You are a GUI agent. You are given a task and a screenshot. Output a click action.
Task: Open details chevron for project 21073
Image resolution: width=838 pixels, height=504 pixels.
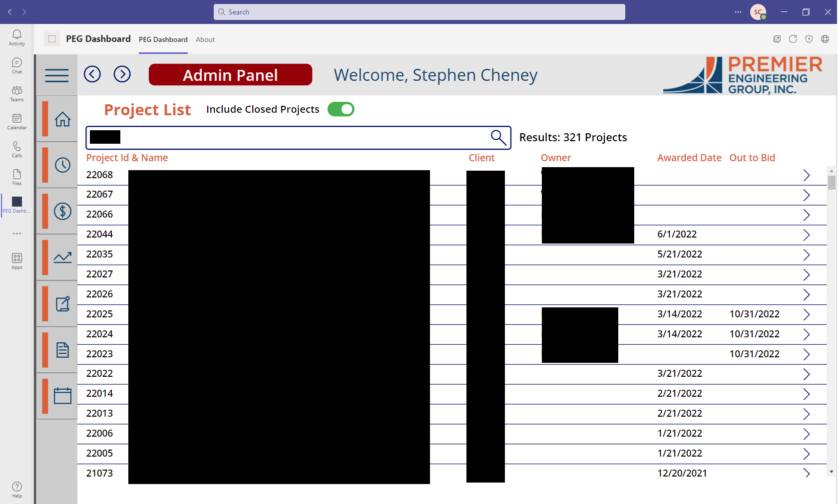pyautogui.click(x=806, y=473)
